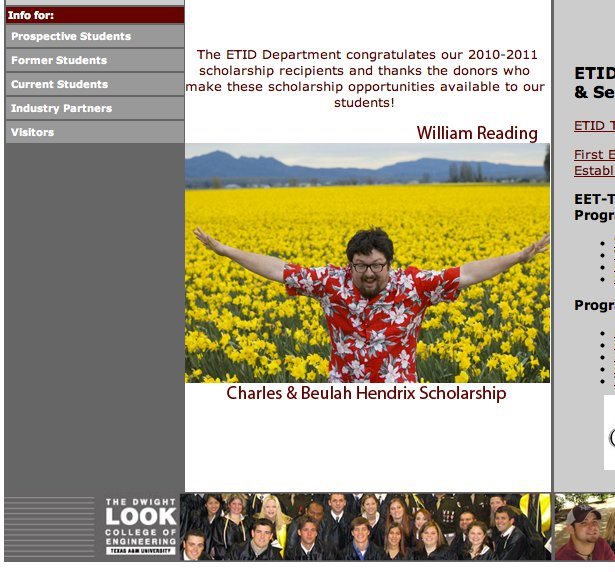This screenshot has width=615, height=572.
Task: Click the Dwight Look College of Engineering logo
Action: point(140,526)
